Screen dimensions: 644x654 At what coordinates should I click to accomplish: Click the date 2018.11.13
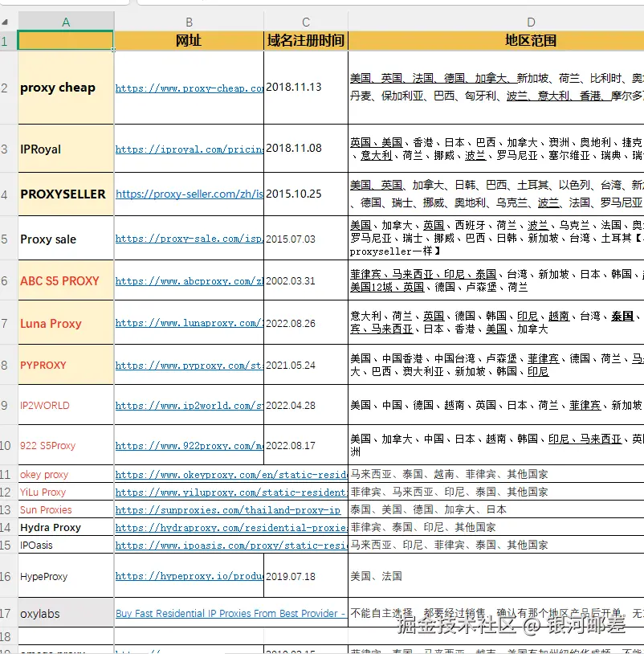click(x=294, y=87)
